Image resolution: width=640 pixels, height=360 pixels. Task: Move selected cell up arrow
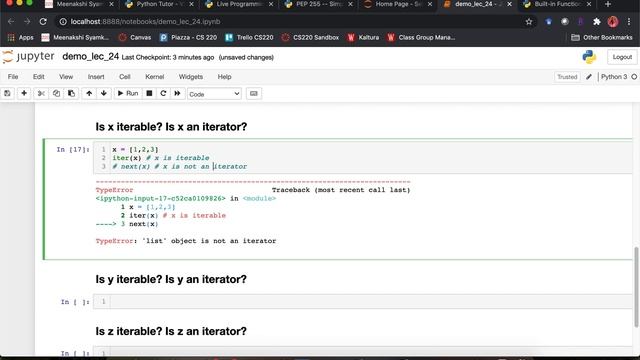(89, 93)
